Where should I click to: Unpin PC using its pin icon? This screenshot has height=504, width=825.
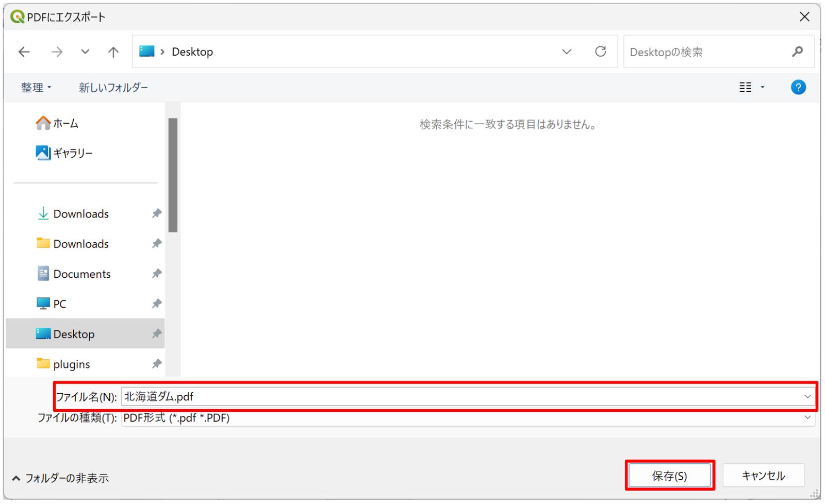coord(157,304)
